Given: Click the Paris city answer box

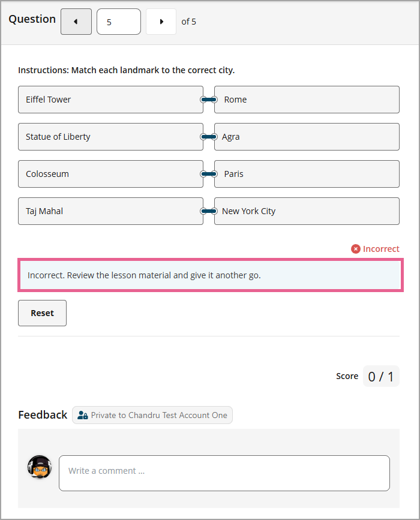Looking at the screenshot, I should (307, 174).
